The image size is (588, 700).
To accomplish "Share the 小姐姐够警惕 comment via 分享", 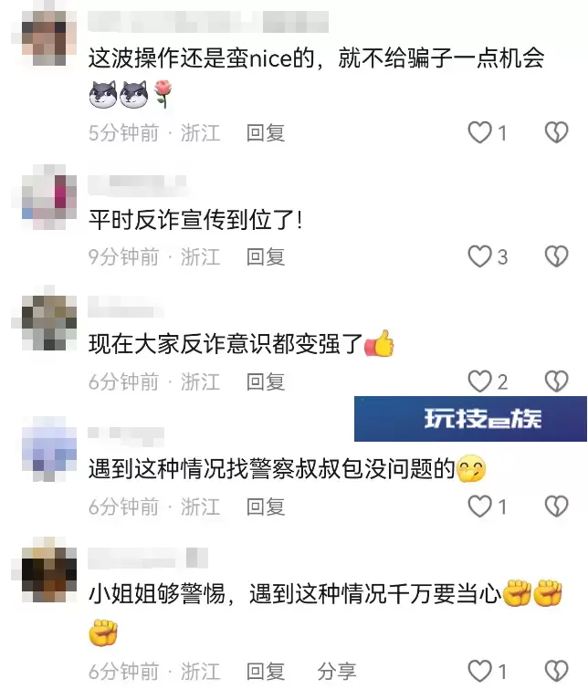I will point(337,672).
